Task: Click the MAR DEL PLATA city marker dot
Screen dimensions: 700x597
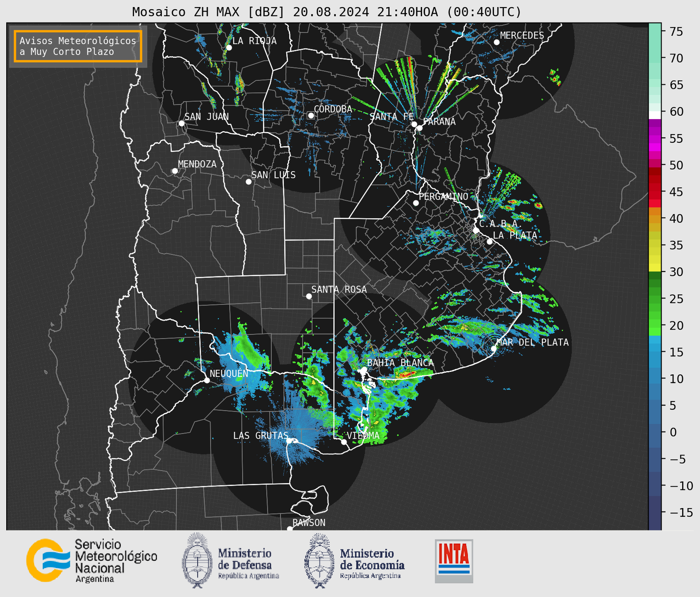Action: click(494, 349)
